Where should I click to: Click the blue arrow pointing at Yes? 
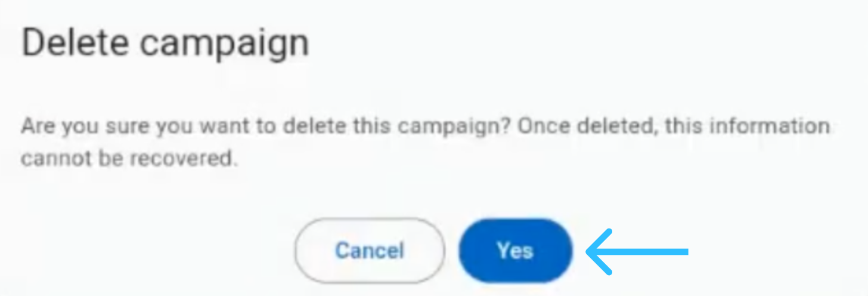tap(638, 251)
